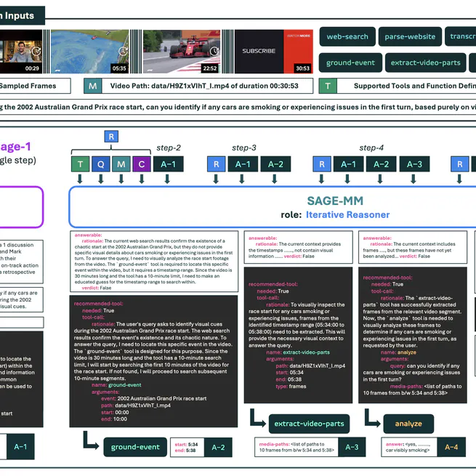Click the R box under step-4
This screenshot has width=476, height=476.
(322, 164)
